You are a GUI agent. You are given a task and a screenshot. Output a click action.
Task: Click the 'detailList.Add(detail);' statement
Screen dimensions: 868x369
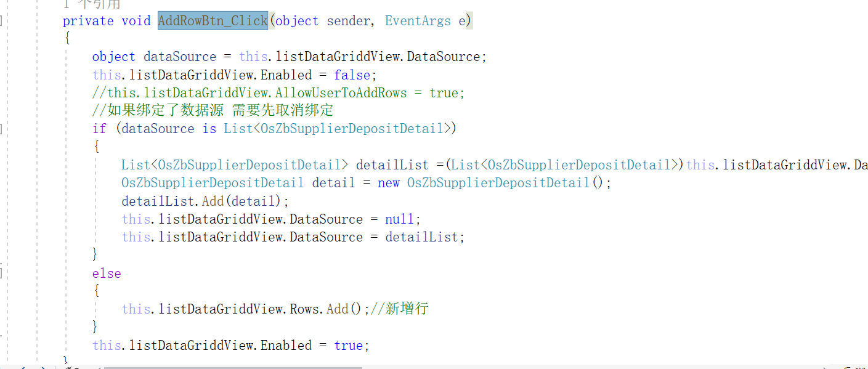(205, 201)
